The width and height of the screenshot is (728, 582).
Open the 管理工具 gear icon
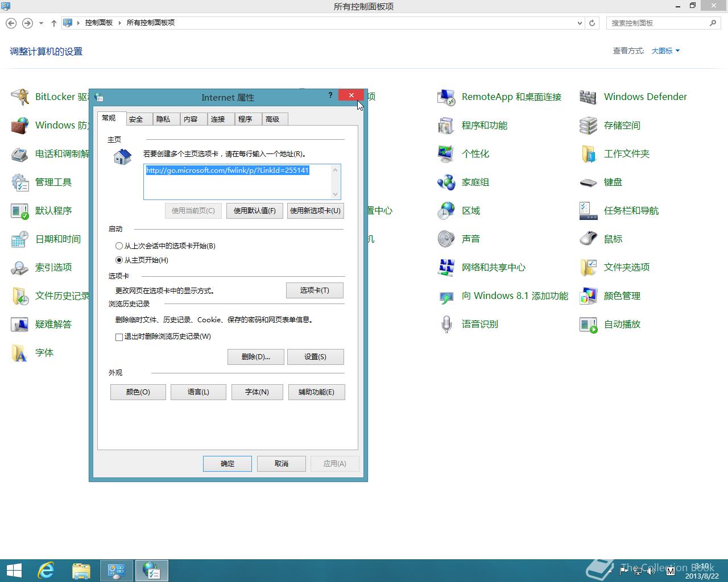click(x=20, y=182)
